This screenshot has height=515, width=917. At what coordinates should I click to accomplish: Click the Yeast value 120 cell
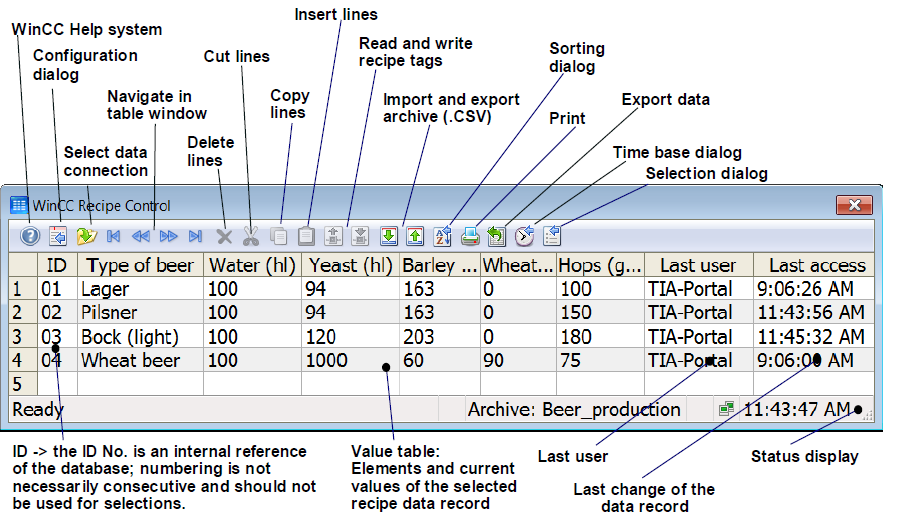pyautogui.click(x=350, y=337)
